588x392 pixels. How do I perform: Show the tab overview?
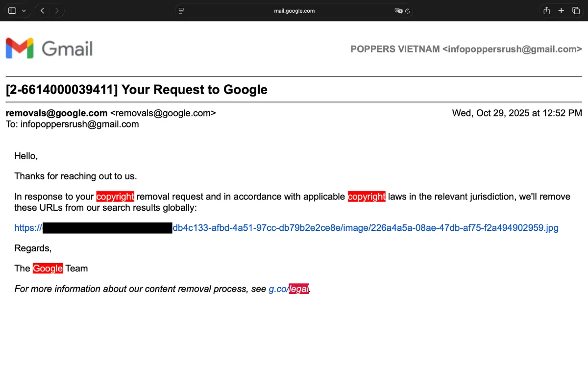576,10
